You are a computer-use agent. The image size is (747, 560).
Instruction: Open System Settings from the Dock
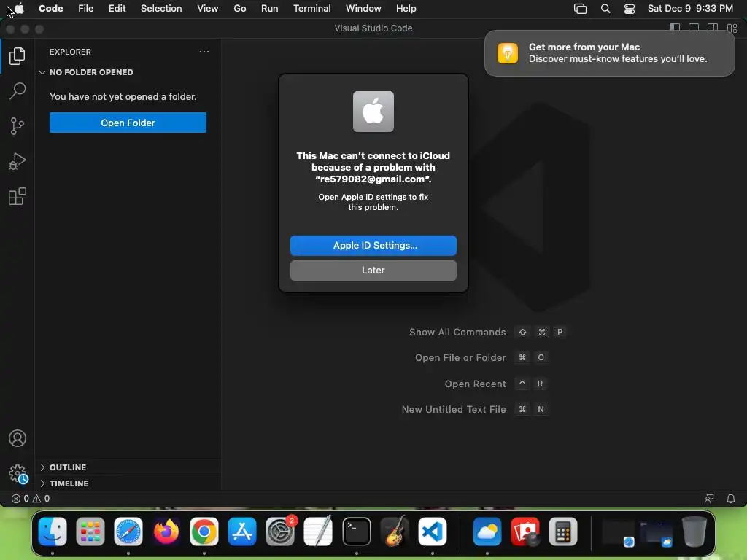[280, 532]
